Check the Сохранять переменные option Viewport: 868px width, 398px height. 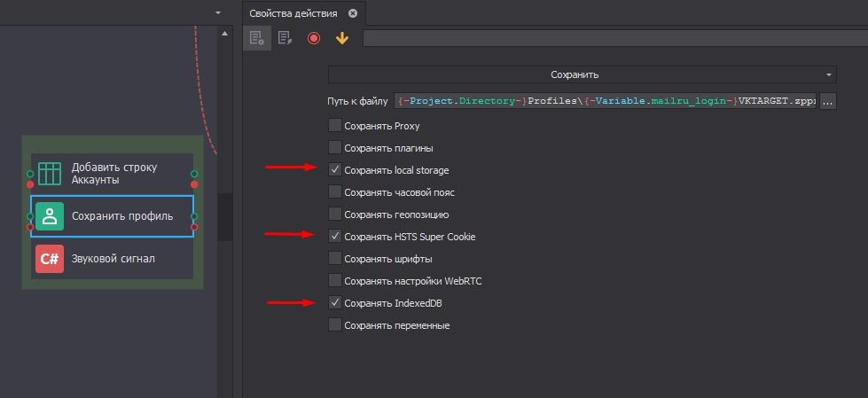(x=335, y=325)
